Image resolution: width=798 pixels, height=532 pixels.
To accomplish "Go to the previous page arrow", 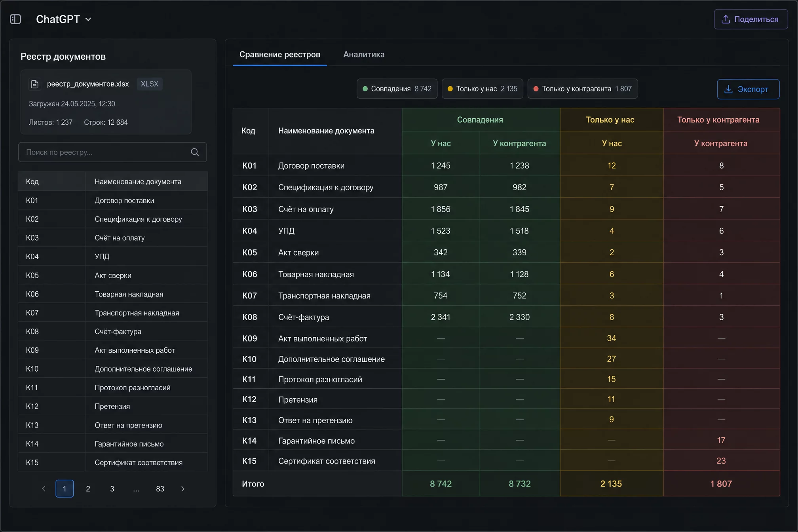I will click(44, 489).
